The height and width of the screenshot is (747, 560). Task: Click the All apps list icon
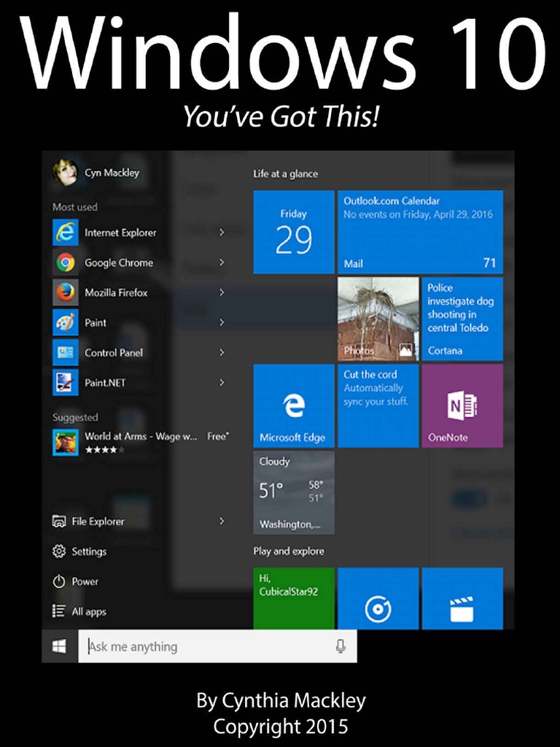[58, 611]
